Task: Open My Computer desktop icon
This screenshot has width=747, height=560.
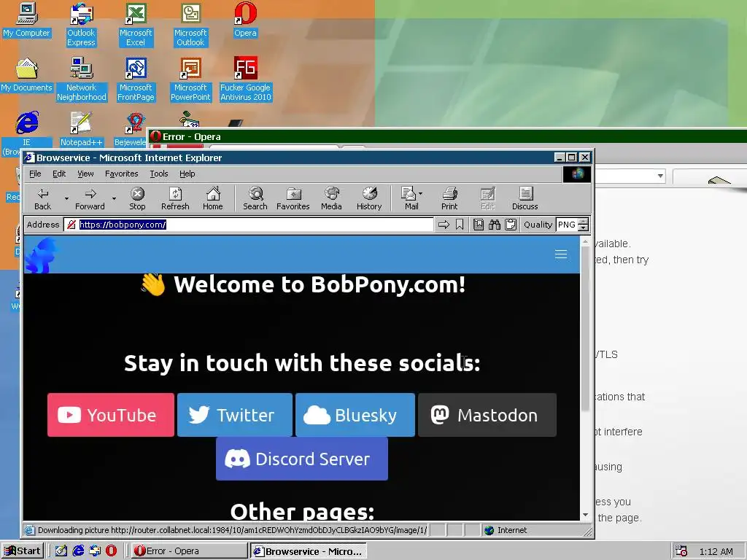Action: [27, 20]
